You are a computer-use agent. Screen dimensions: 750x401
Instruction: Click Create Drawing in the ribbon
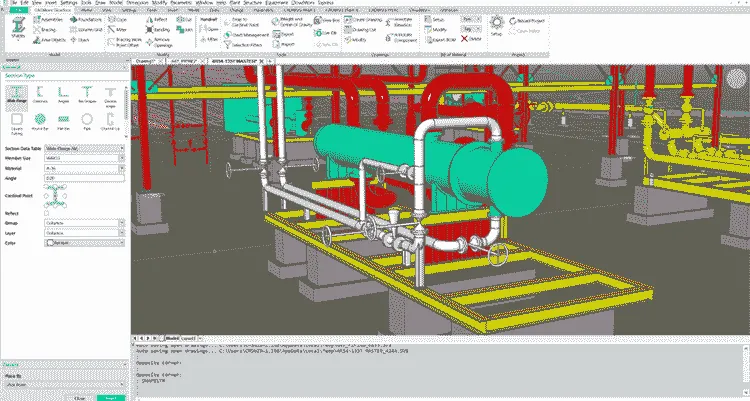[364, 20]
